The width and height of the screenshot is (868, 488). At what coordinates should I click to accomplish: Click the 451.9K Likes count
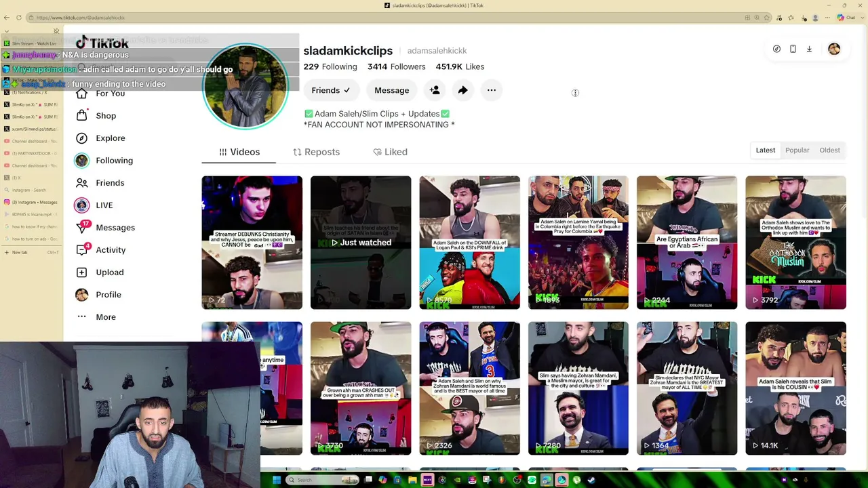[x=460, y=66]
